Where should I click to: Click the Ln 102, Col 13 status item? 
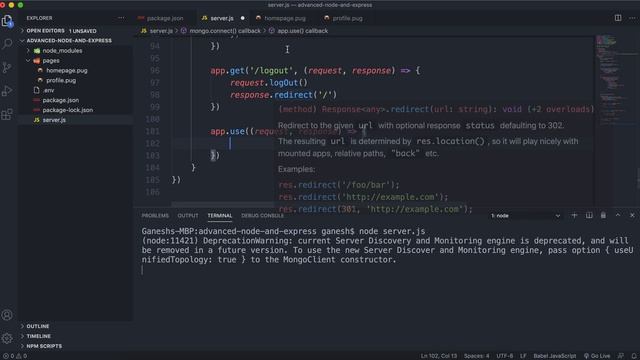pos(439,356)
